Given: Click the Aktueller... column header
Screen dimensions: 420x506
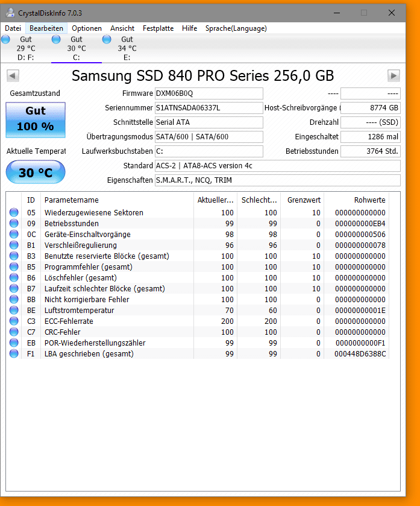Looking at the screenshot, I should (x=215, y=200).
